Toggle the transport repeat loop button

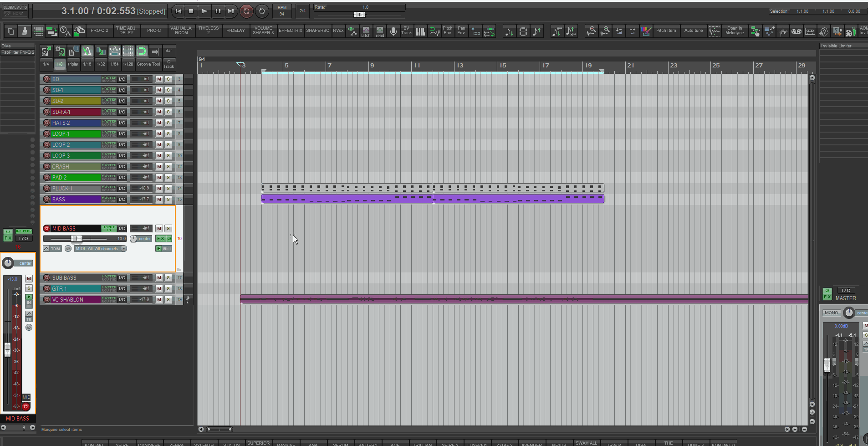(262, 11)
